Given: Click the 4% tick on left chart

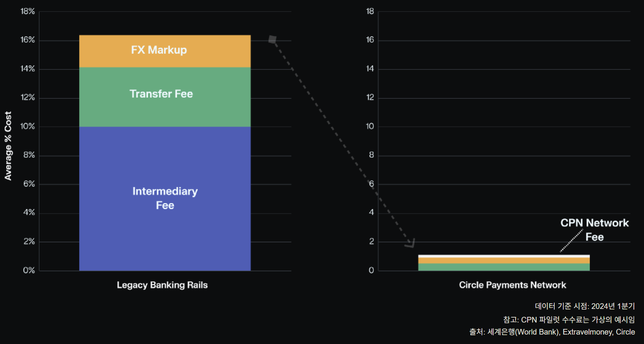Looking at the screenshot, I should 29,212.
